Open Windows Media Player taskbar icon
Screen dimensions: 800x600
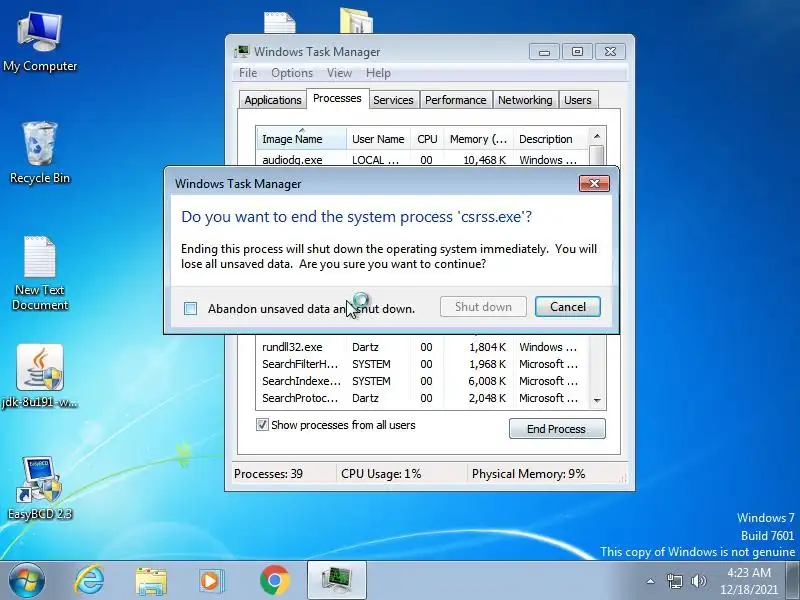point(211,581)
